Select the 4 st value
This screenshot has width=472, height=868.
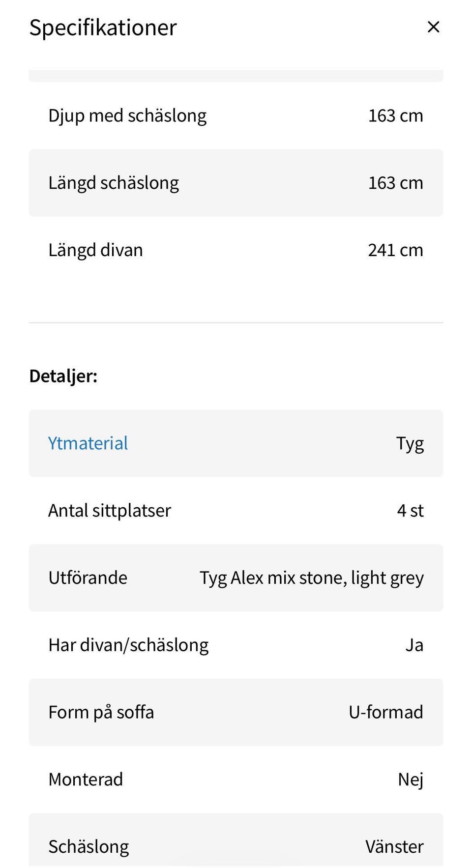(410, 511)
